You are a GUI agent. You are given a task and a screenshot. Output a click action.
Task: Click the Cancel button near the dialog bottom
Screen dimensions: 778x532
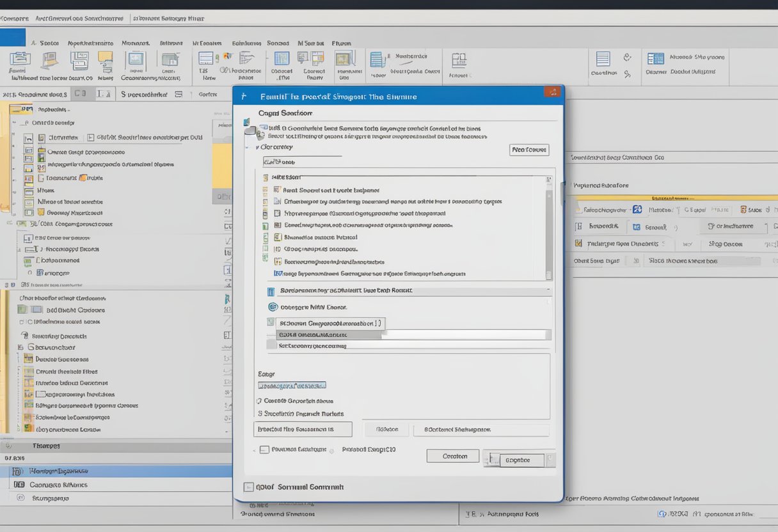(x=454, y=455)
